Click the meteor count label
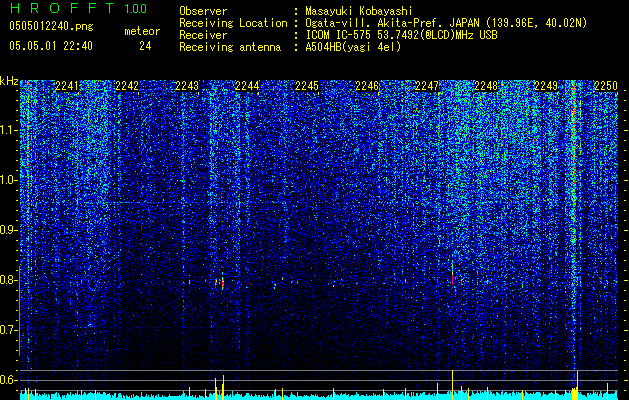 [x=142, y=31]
